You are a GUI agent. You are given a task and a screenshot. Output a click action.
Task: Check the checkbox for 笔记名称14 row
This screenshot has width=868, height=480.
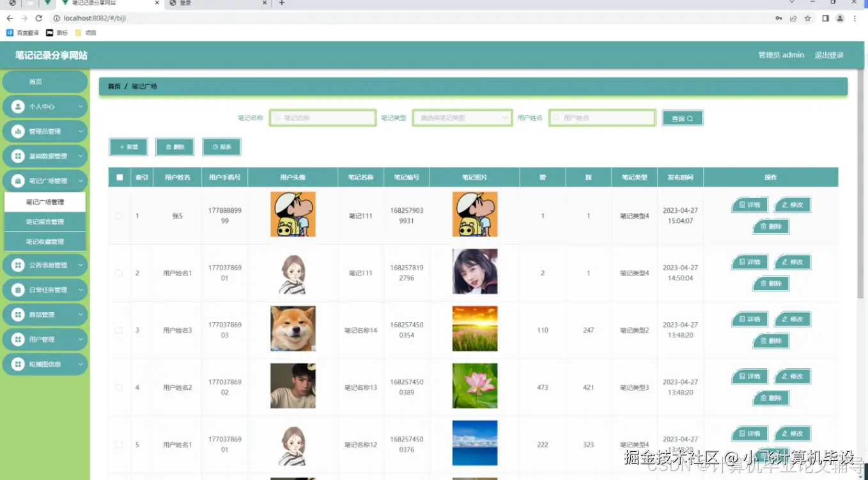click(x=119, y=330)
